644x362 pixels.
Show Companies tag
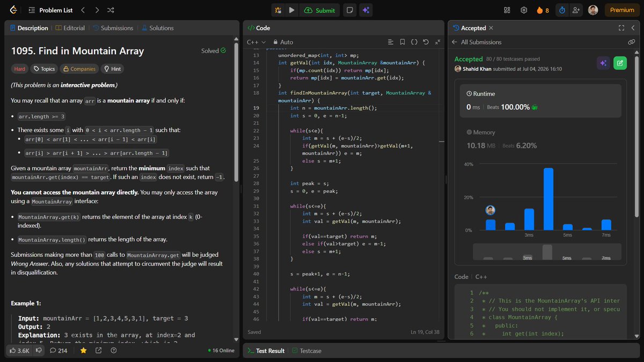(x=79, y=69)
